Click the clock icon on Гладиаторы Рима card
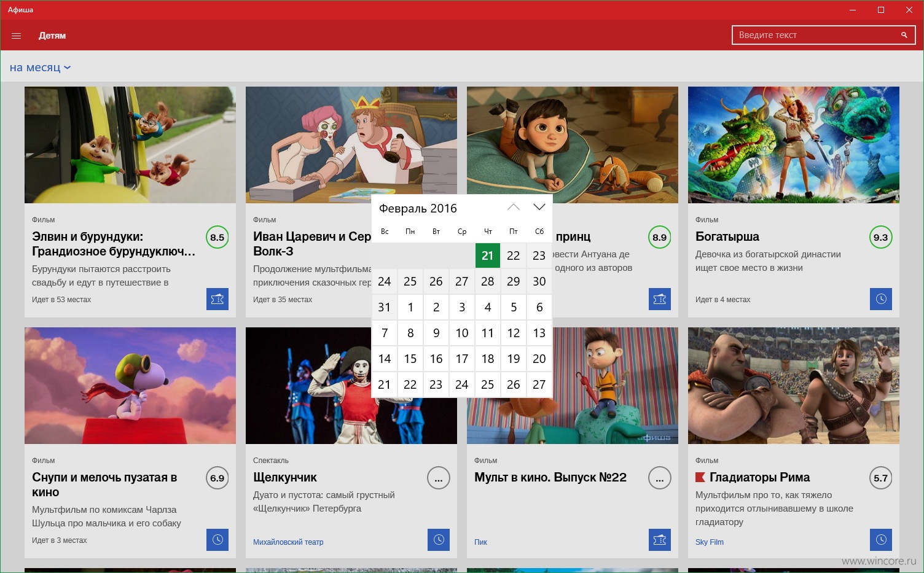 tap(881, 540)
